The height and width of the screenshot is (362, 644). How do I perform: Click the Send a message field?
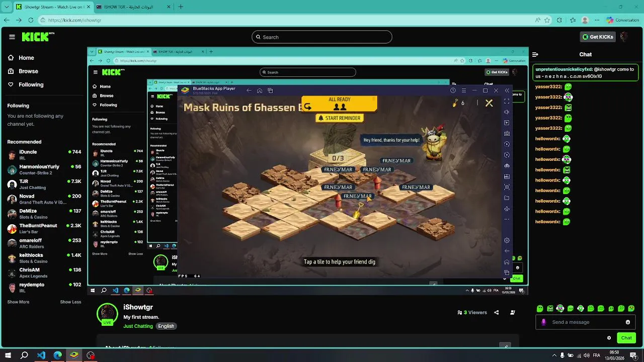point(586,322)
